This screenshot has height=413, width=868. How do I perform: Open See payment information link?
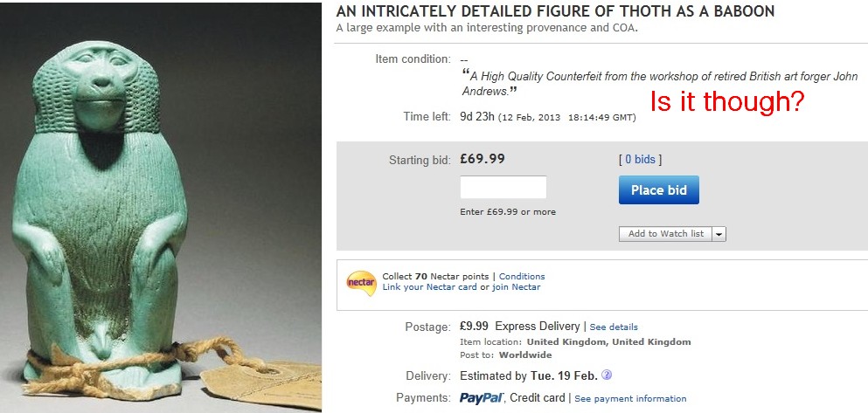630,399
